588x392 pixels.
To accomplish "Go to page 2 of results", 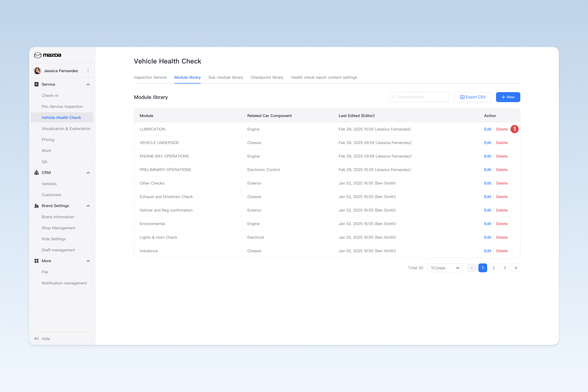I will click(494, 268).
